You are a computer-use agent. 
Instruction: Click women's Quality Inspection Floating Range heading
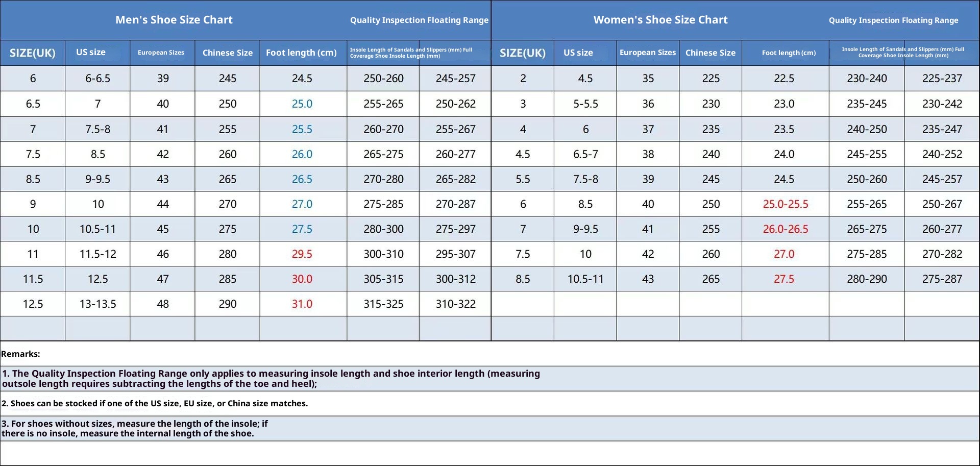coord(893,20)
